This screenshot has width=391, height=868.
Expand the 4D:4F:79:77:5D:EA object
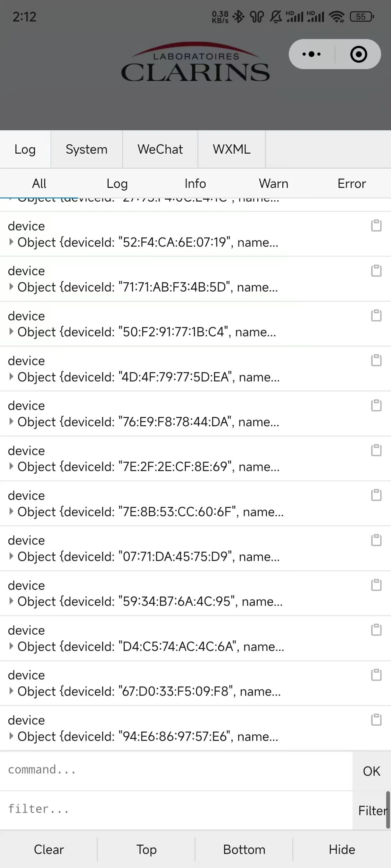(11, 377)
